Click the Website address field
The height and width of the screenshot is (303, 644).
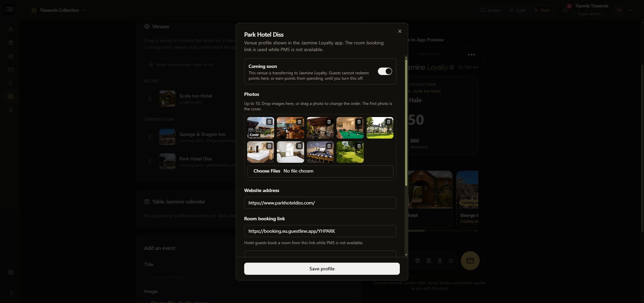(x=320, y=203)
